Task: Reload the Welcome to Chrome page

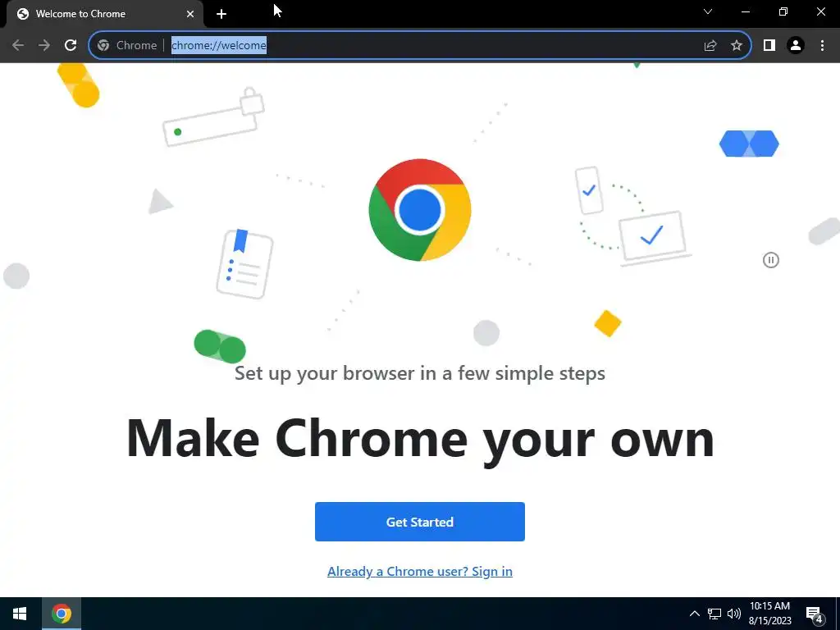Action: 71,46
